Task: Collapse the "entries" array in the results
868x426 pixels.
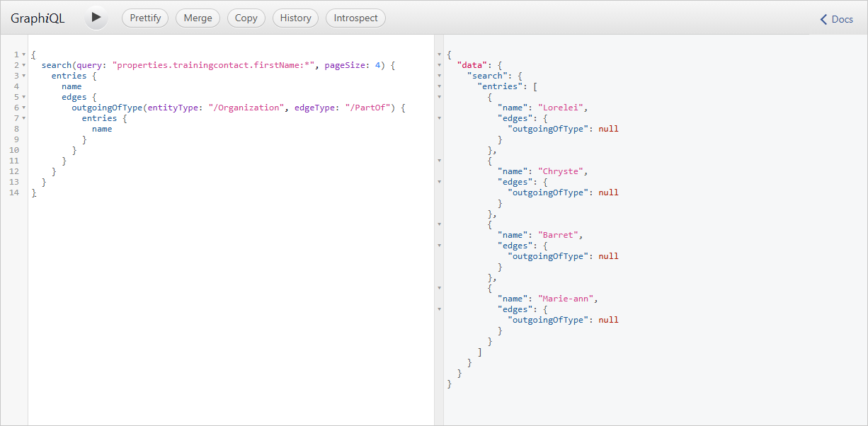Action: pos(439,86)
